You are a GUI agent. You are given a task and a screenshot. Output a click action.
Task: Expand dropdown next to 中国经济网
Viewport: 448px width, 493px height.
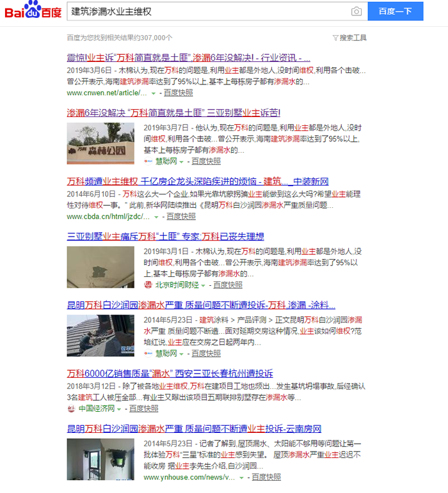click(119, 409)
